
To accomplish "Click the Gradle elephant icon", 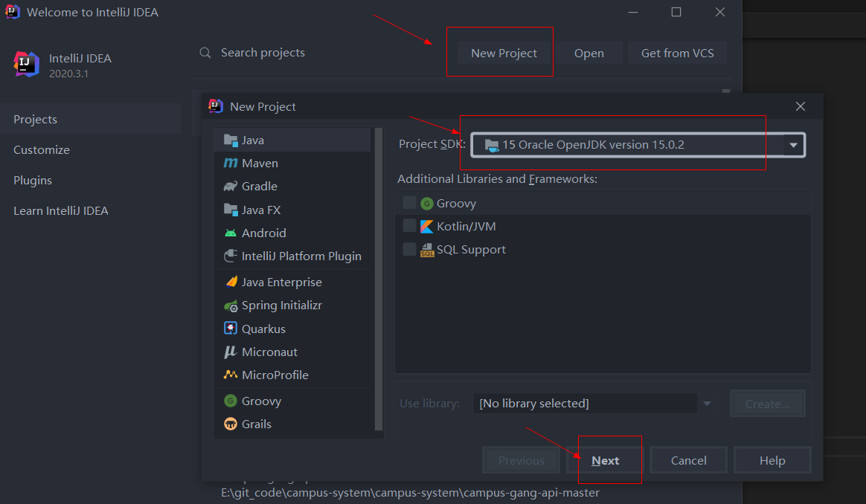I will coord(231,187).
